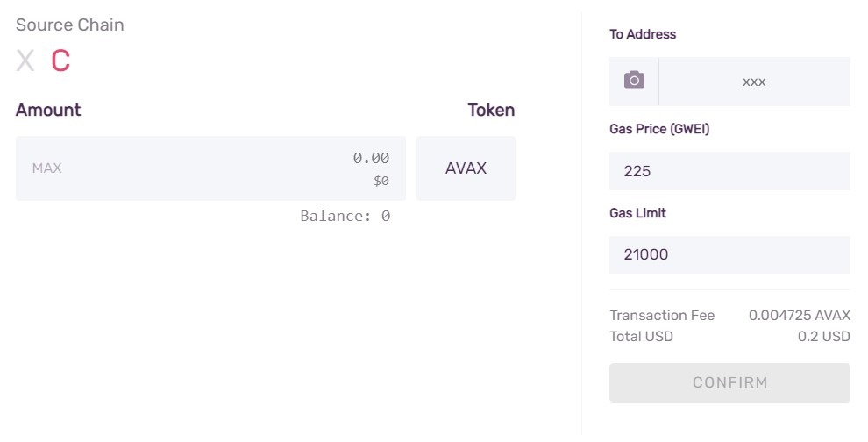Screen dimensions: 868x442
Task: Click the Gas Price (GWEI) label
Action: tap(659, 129)
